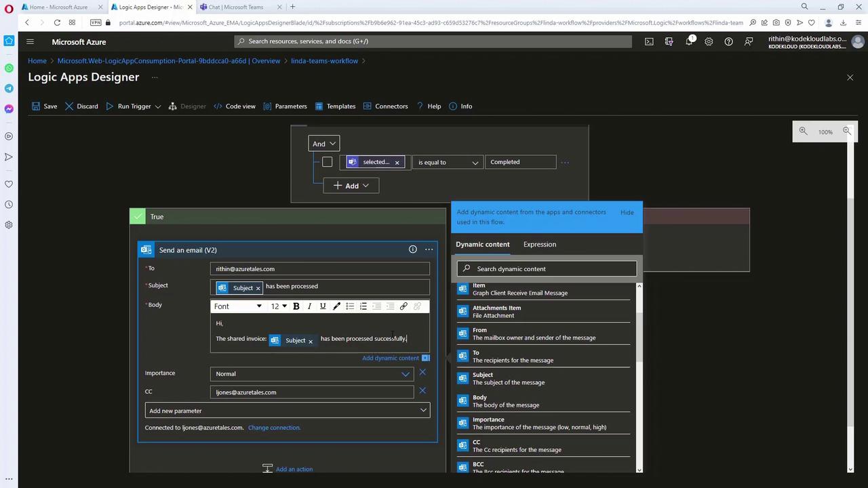Viewport: 868px width, 488px height.
Task: Open the 'is equal to' operator dropdown
Action: (x=448, y=163)
